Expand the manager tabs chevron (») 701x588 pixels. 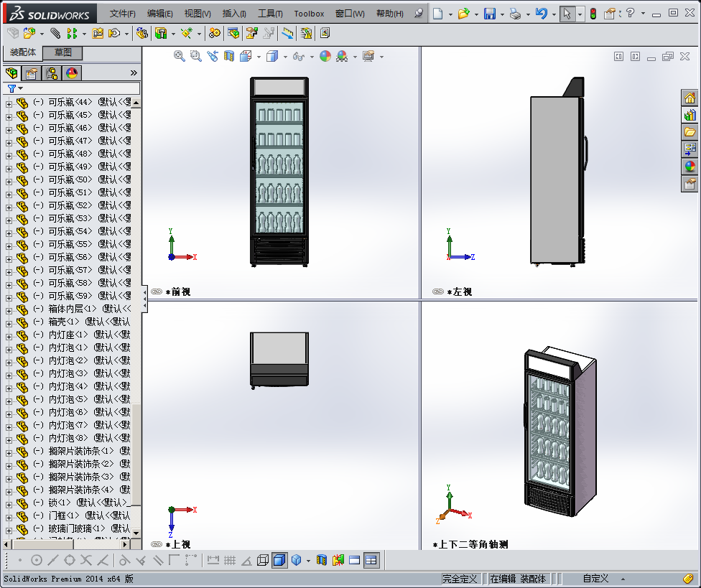pos(133,73)
